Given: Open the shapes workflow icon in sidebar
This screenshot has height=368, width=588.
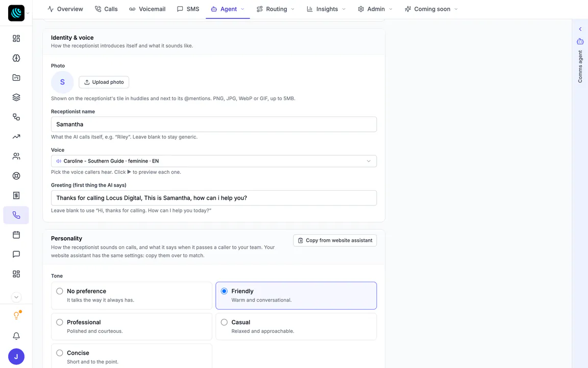Looking at the screenshot, I should (16, 117).
